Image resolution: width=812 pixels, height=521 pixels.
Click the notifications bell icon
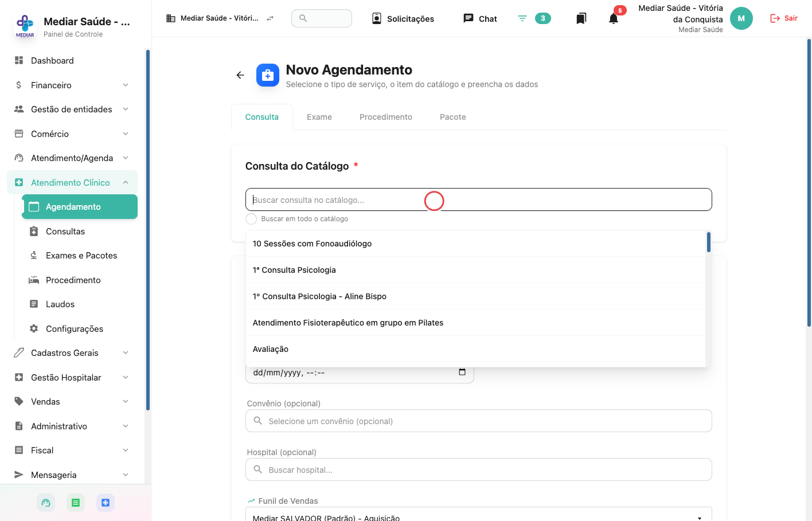pos(614,18)
